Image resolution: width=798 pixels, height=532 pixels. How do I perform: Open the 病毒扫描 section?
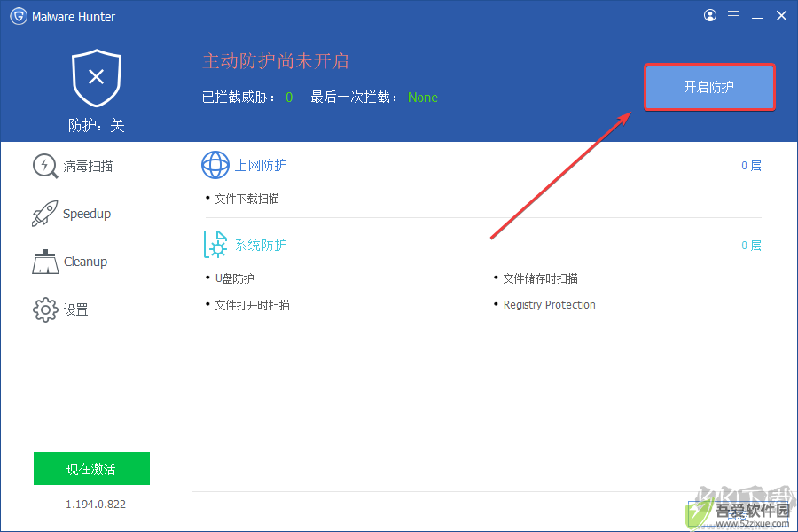point(88,166)
